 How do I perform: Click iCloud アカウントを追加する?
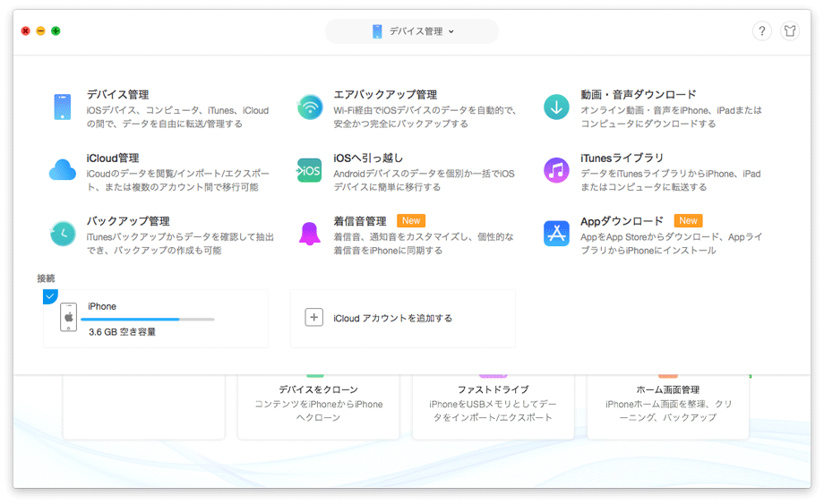[x=392, y=318]
